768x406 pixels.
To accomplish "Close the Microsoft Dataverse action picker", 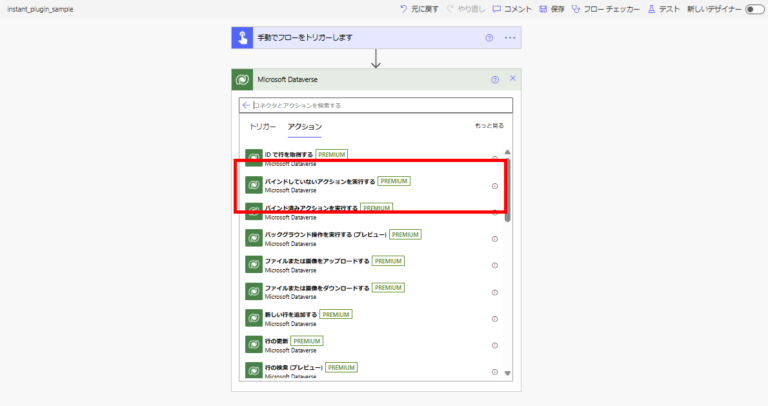I will 513,79.
